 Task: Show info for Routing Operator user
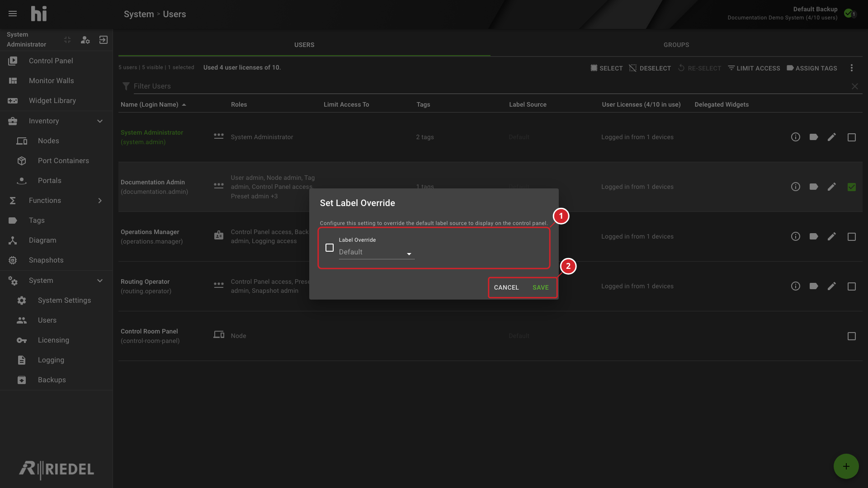(796, 286)
